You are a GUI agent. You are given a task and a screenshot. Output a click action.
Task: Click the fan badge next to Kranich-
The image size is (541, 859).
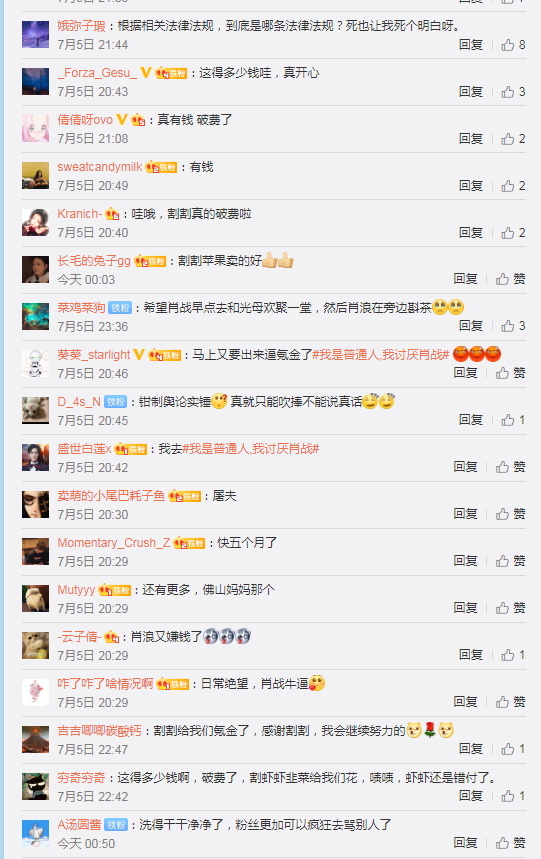[x=112, y=214]
